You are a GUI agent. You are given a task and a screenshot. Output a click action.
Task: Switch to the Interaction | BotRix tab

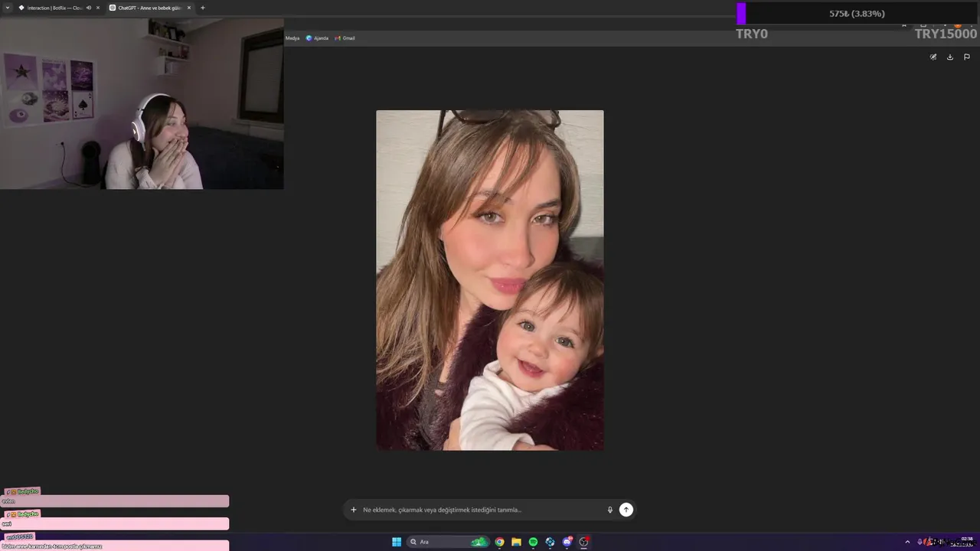pos(54,8)
